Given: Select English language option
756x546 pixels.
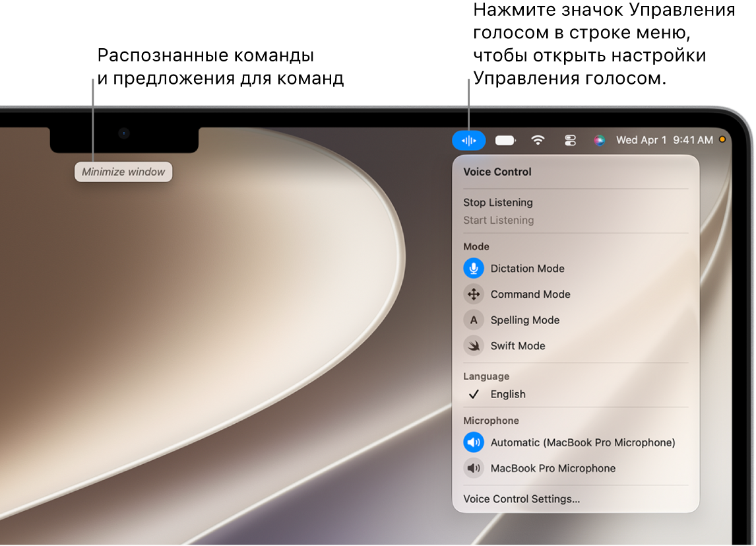Looking at the screenshot, I should 508,394.
